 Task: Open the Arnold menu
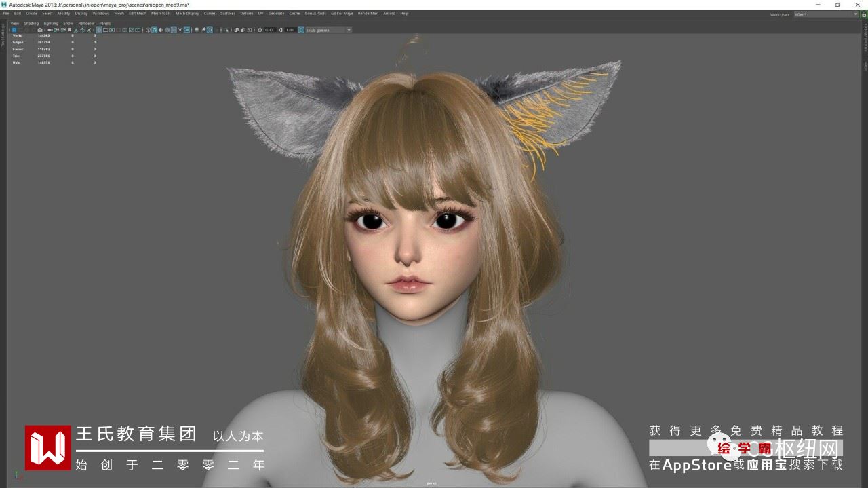point(389,13)
